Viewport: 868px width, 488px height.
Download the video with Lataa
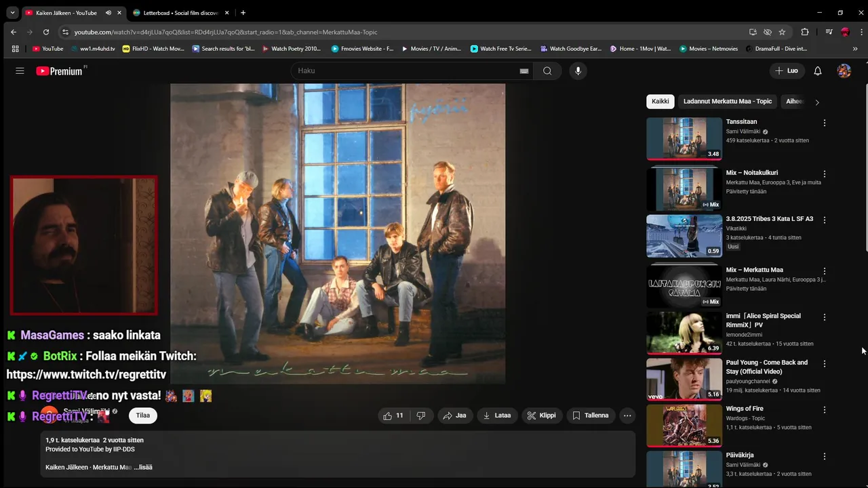[x=497, y=415]
